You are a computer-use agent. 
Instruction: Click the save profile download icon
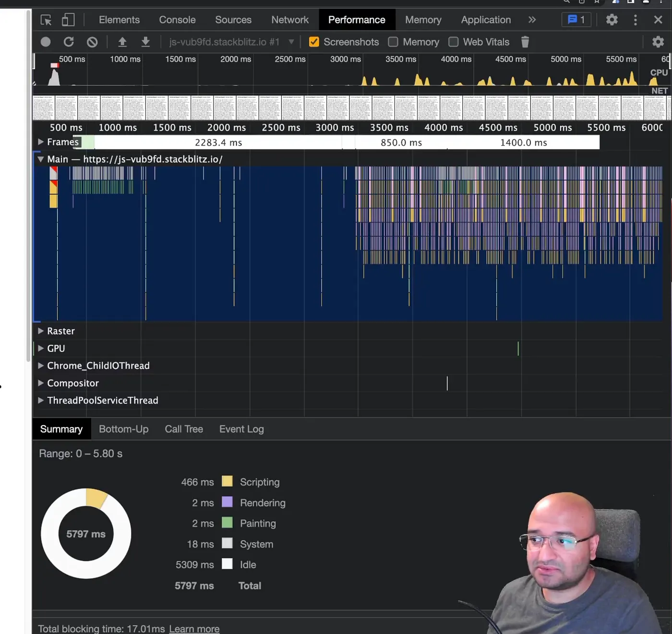145,42
